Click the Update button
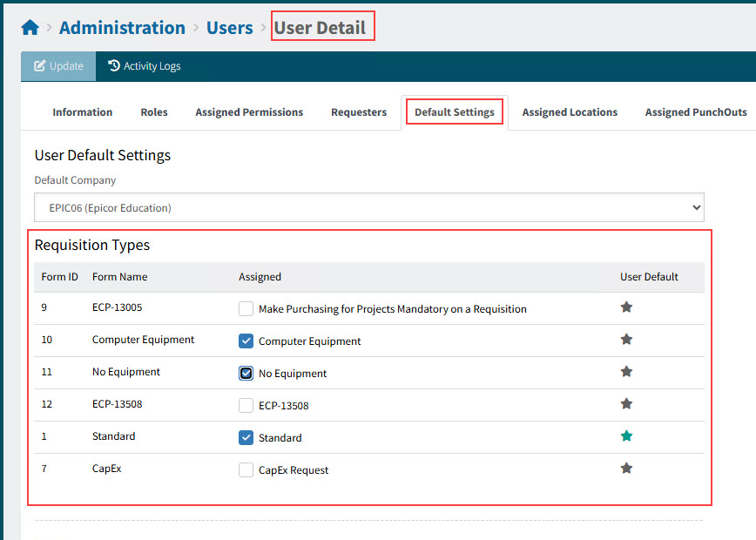Screen dimensions: 756x540 pyautogui.click(x=58, y=66)
